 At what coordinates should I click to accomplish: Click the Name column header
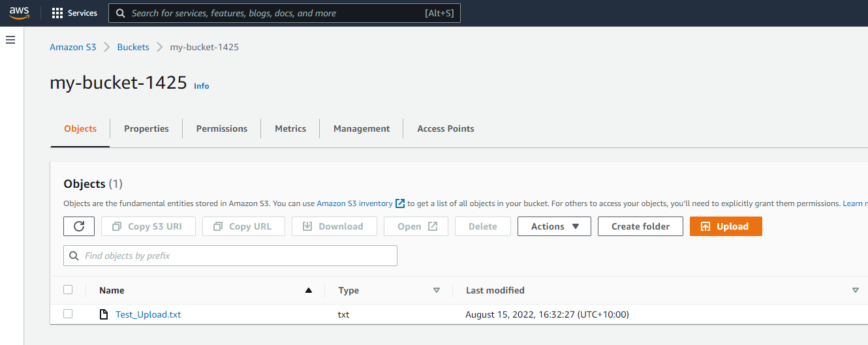pos(112,290)
